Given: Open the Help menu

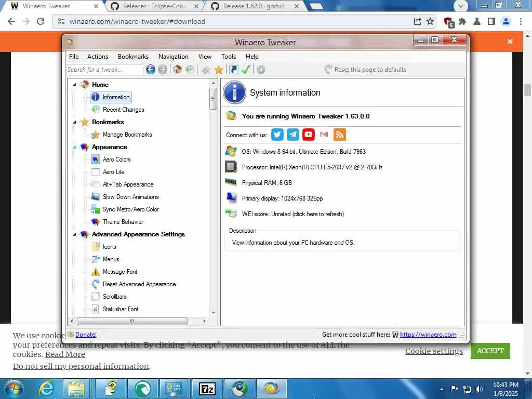Looking at the screenshot, I should pos(252,56).
